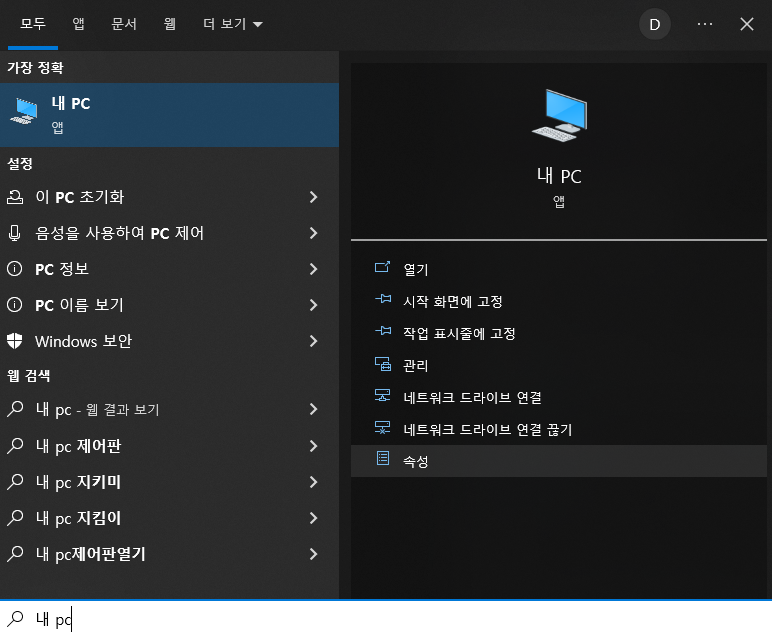Click search icon beside 내 pc제어판열기
This screenshot has height=632, width=772.
point(15,554)
